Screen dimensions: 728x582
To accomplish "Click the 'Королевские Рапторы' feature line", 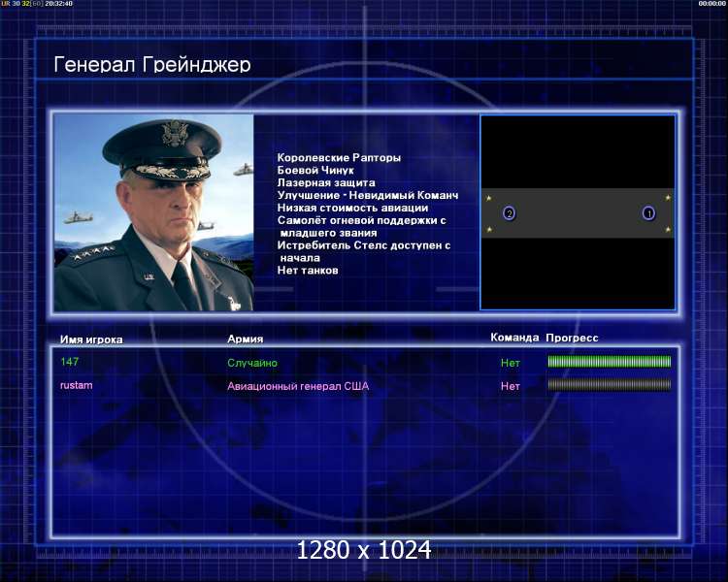I will click(x=339, y=158).
